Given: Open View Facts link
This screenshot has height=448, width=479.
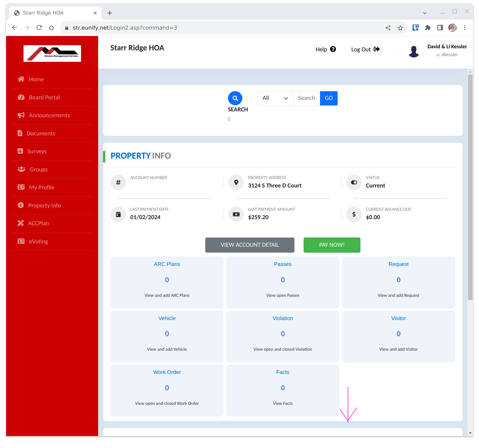Looking at the screenshot, I should [282, 403].
